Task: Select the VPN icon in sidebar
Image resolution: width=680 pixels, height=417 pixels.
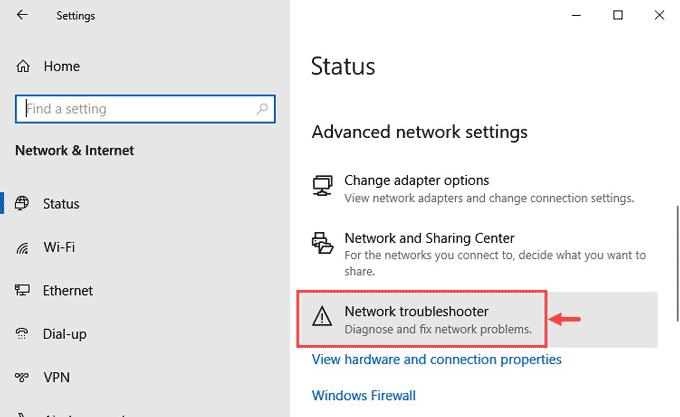Action: click(22, 377)
